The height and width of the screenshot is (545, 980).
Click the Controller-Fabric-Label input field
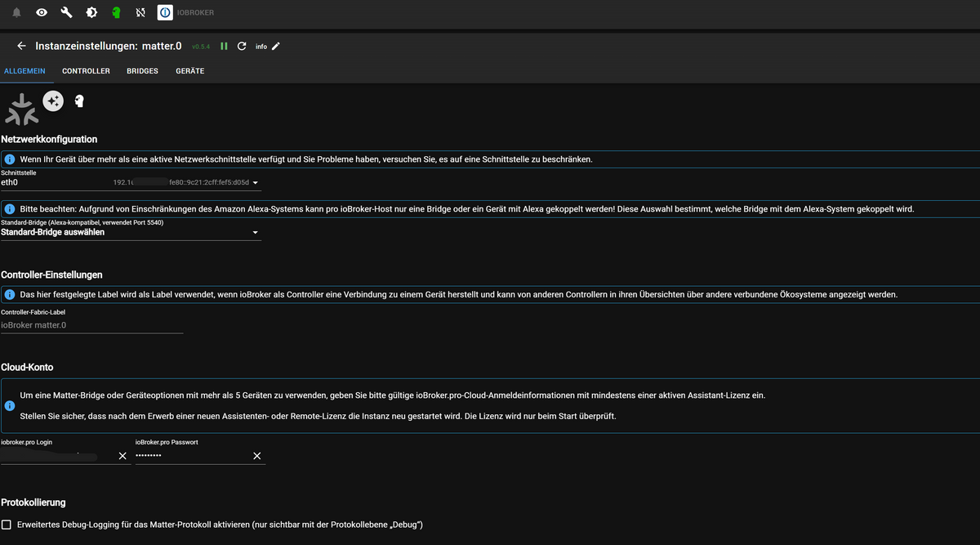[91, 325]
